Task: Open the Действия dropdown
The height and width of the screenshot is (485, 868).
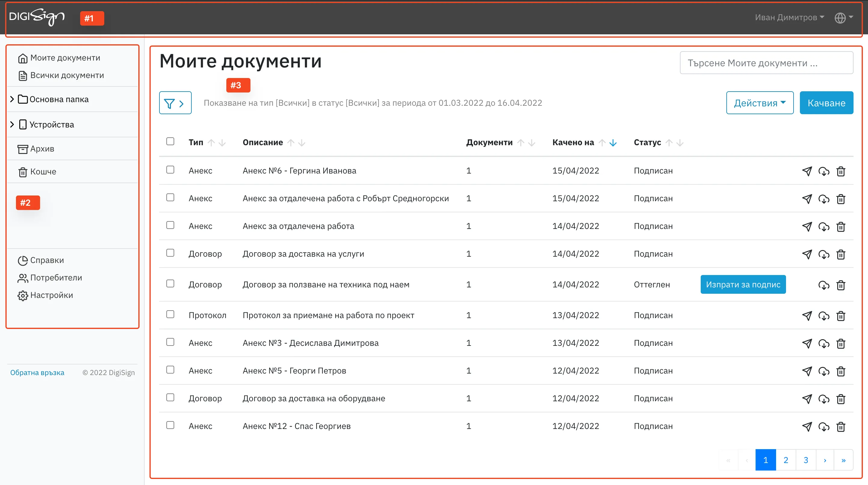Action: 759,103
